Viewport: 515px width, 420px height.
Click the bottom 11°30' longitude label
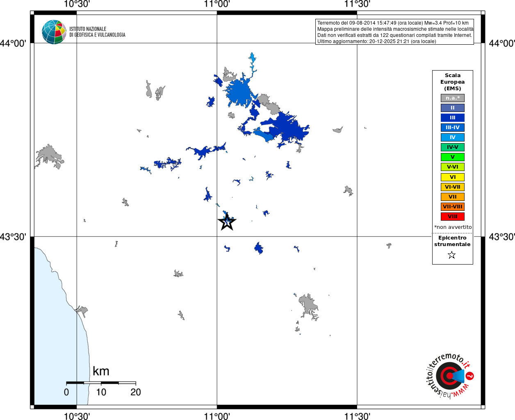tap(357, 416)
